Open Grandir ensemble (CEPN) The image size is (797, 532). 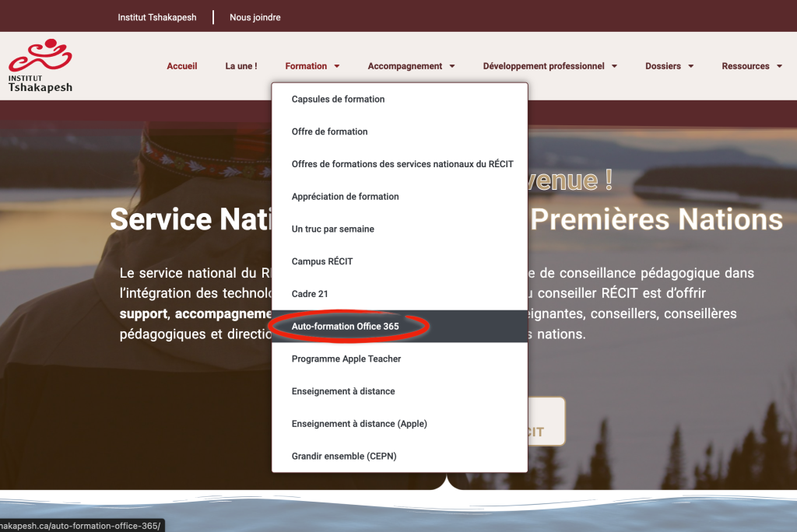pos(343,457)
